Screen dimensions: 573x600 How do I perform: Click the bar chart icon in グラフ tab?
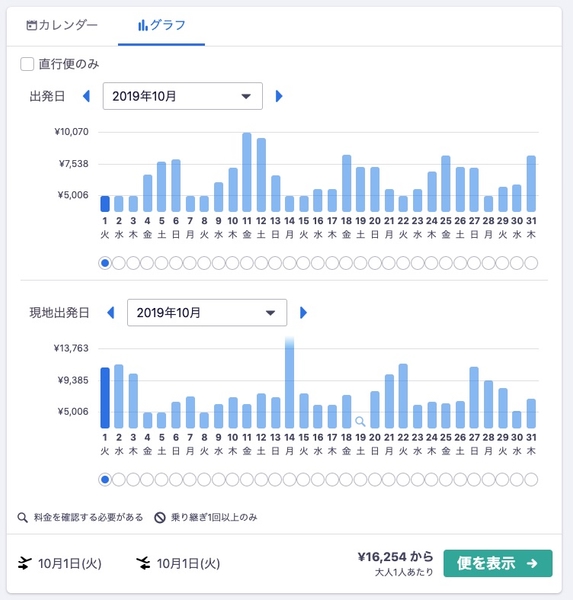coord(143,25)
